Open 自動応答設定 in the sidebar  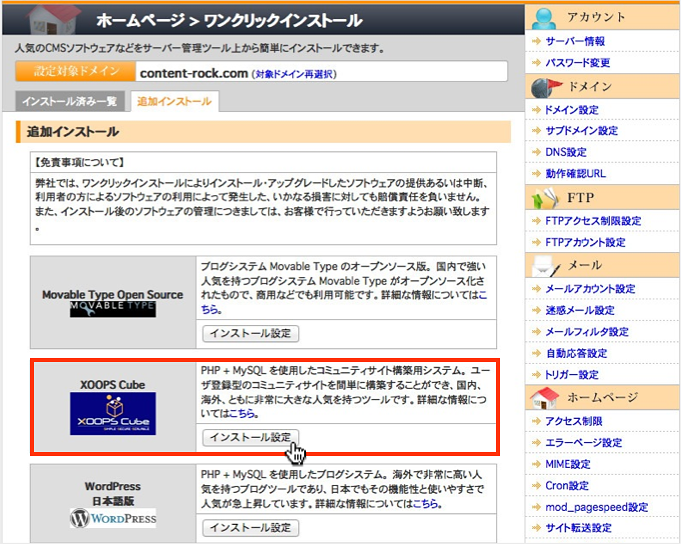(577, 353)
